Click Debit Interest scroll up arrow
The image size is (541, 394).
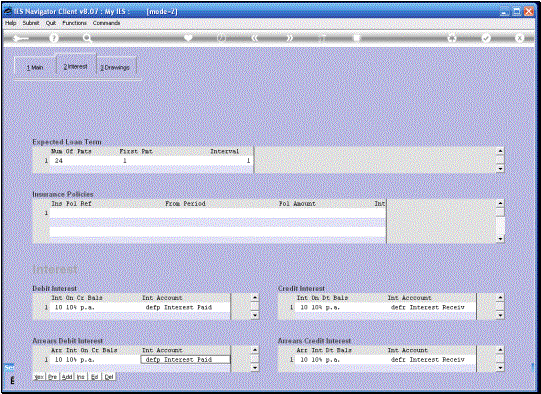coord(255,297)
